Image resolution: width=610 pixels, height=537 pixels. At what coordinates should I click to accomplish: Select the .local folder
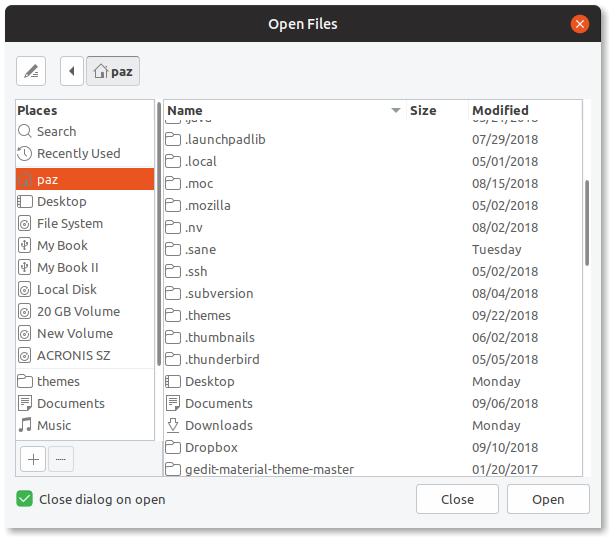coord(373,161)
